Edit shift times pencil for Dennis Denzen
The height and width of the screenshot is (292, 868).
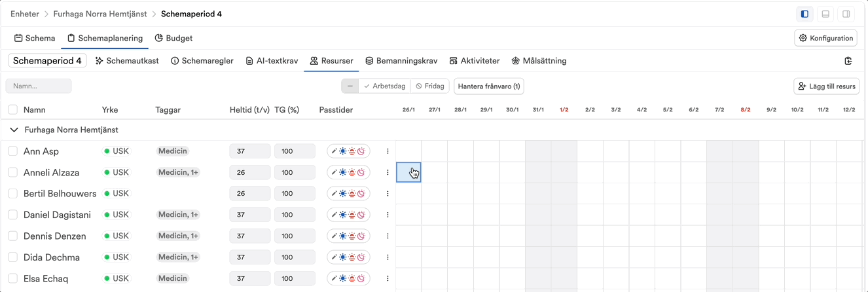pos(335,236)
